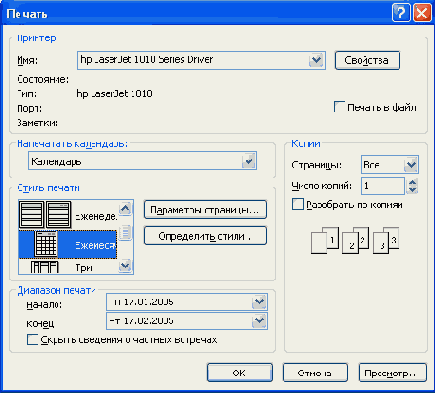Click the collate pages preview illustration
Screen dimensions: 435x393
[355, 240]
